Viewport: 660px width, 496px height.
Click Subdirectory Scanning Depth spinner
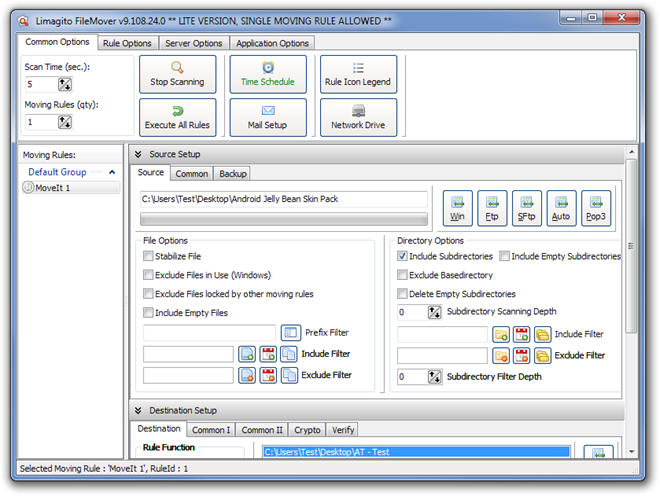tap(435, 312)
